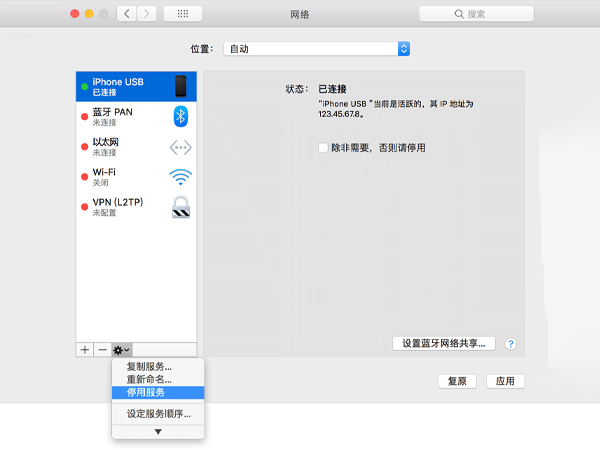Enable the 除非需要，否则请停用 checkbox

323,147
